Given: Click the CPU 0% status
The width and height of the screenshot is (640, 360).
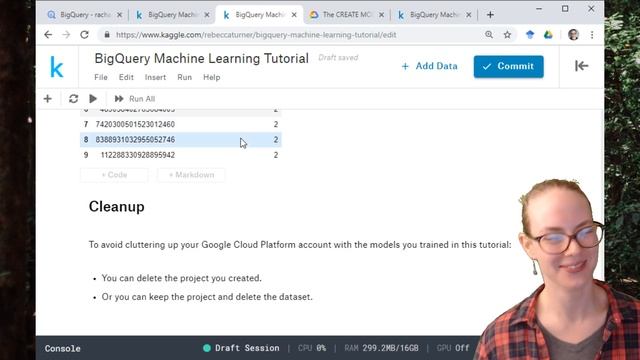Looking at the screenshot, I should (x=312, y=348).
